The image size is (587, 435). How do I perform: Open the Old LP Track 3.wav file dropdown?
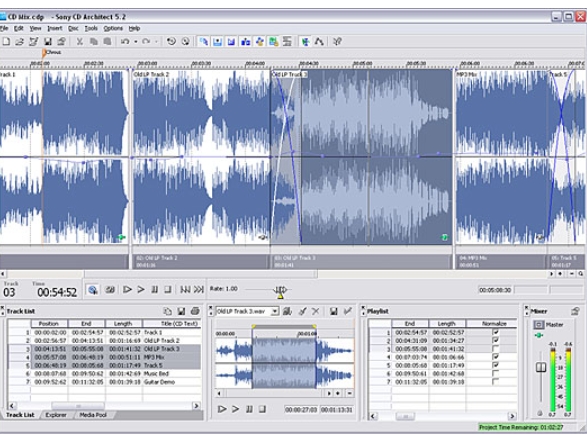point(275,311)
